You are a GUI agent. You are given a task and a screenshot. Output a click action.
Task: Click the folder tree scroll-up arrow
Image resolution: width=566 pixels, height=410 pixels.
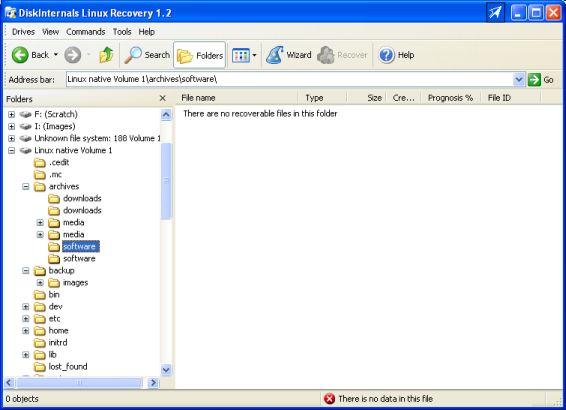pos(166,115)
